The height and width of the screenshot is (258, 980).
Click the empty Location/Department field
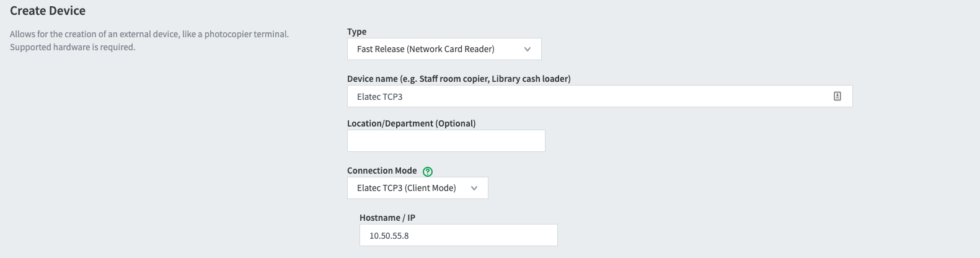(446, 141)
